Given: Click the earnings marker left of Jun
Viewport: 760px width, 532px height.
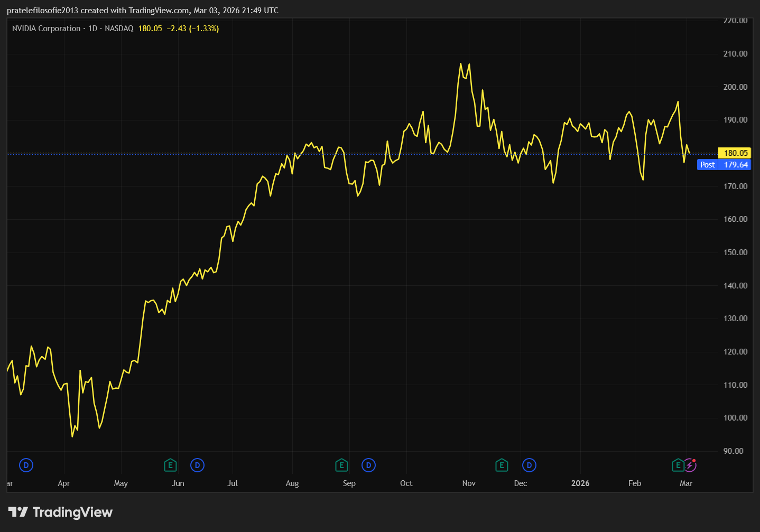Looking at the screenshot, I should click(170, 465).
